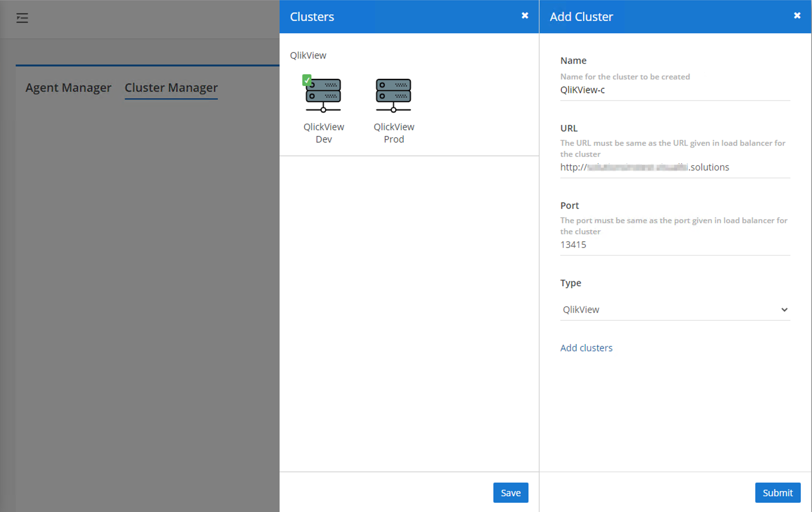Click the Save button in Clusters panel
The width and height of the screenshot is (812, 512).
(x=511, y=492)
